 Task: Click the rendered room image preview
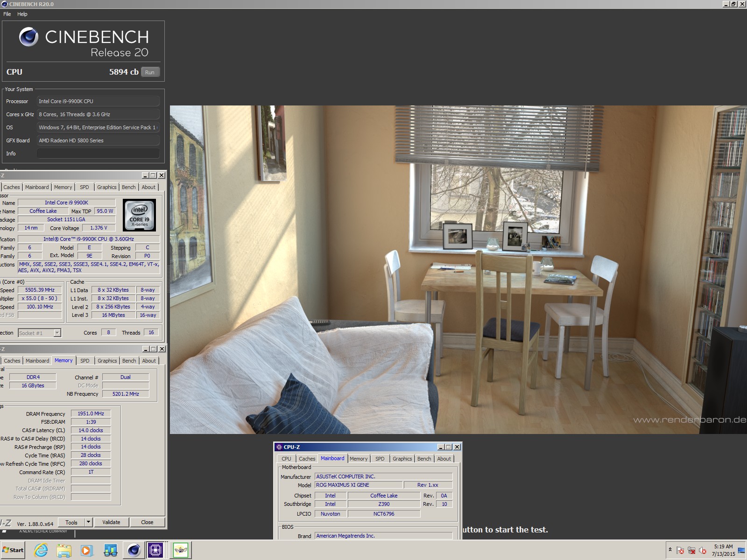pyautogui.click(x=458, y=270)
